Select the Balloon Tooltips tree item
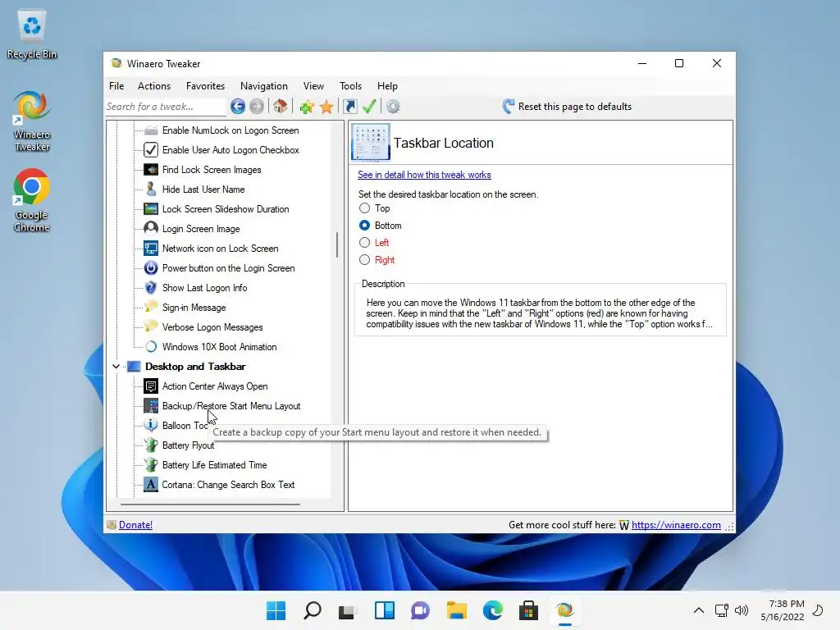 point(185,426)
